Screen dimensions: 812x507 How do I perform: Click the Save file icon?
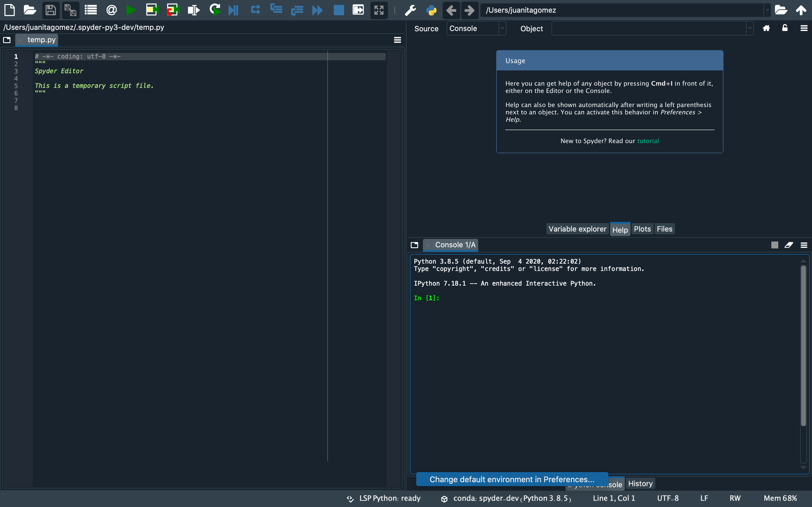[51, 10]
